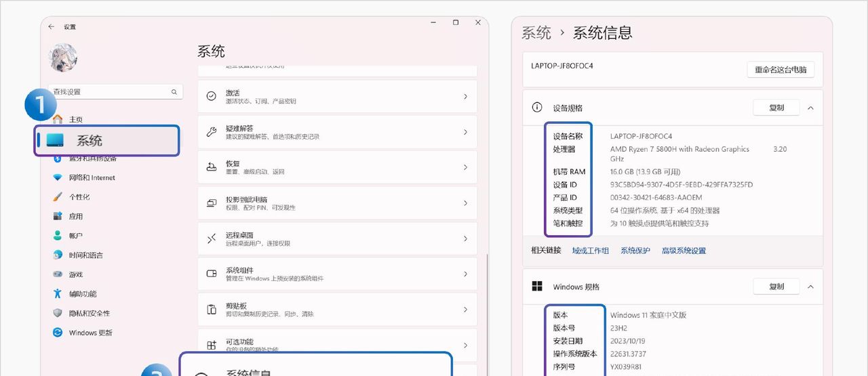Viewport: 868px width, 376px height.
Task: Click the 重命名这台电脑 button
Action: (781, 70)
